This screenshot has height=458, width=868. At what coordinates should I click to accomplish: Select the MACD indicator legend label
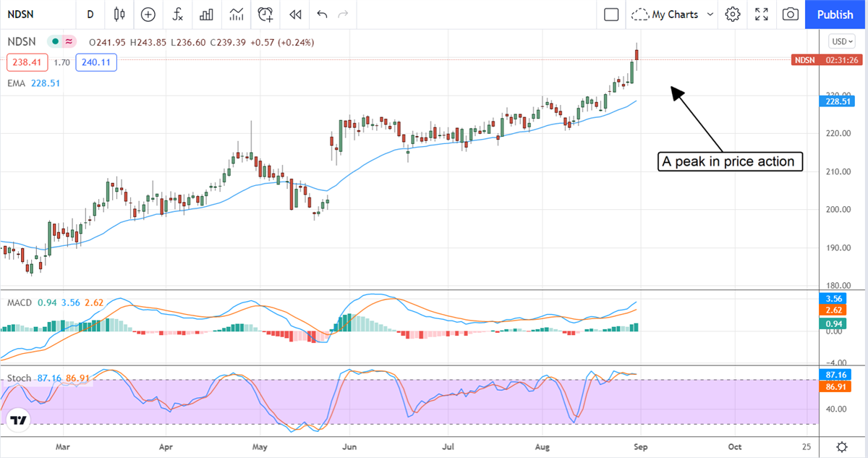[x=19, y=302]
